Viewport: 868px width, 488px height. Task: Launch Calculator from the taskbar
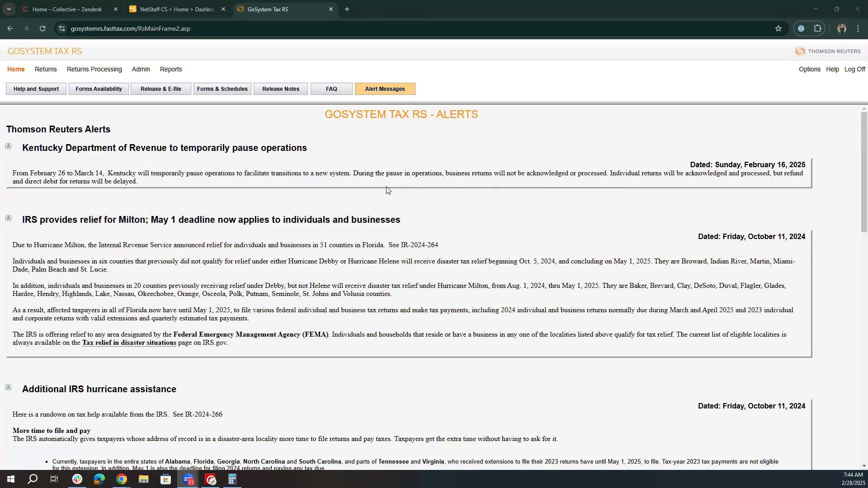point(232,479)
